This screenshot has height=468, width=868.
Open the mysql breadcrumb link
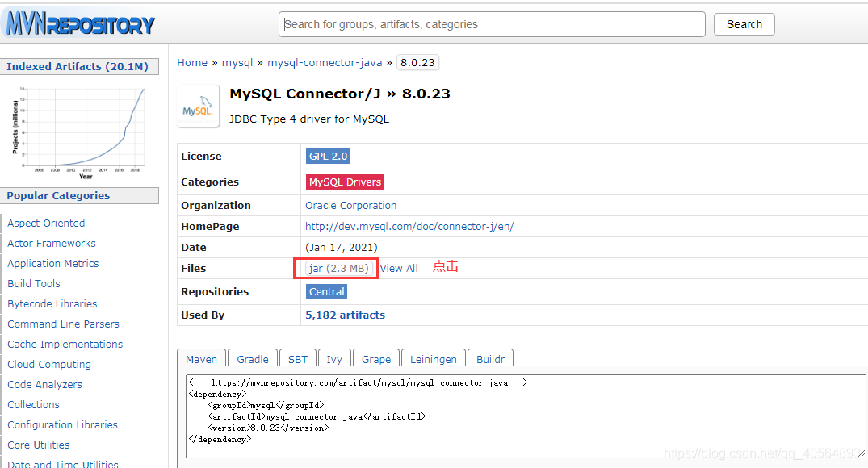pos(237,62)
